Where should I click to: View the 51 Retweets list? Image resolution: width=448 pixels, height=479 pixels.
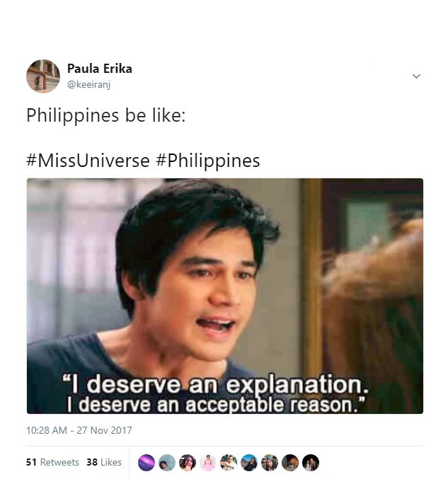coord(52,462)
